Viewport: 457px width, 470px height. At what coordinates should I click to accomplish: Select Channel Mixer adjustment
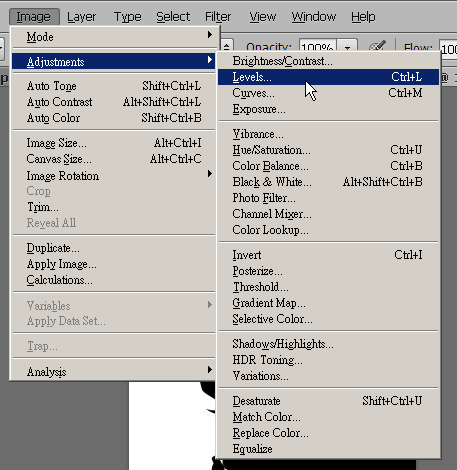328,214
